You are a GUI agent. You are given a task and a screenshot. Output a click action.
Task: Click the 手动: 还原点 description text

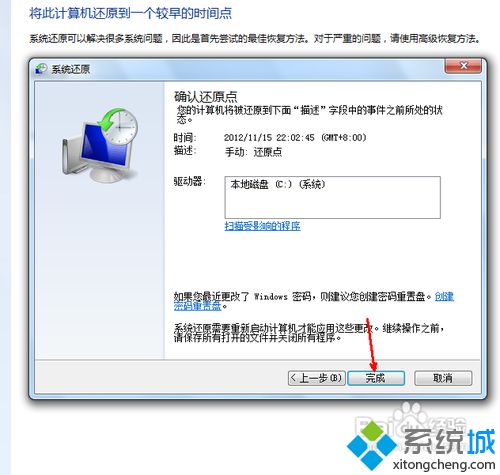[x=253, y=152]
